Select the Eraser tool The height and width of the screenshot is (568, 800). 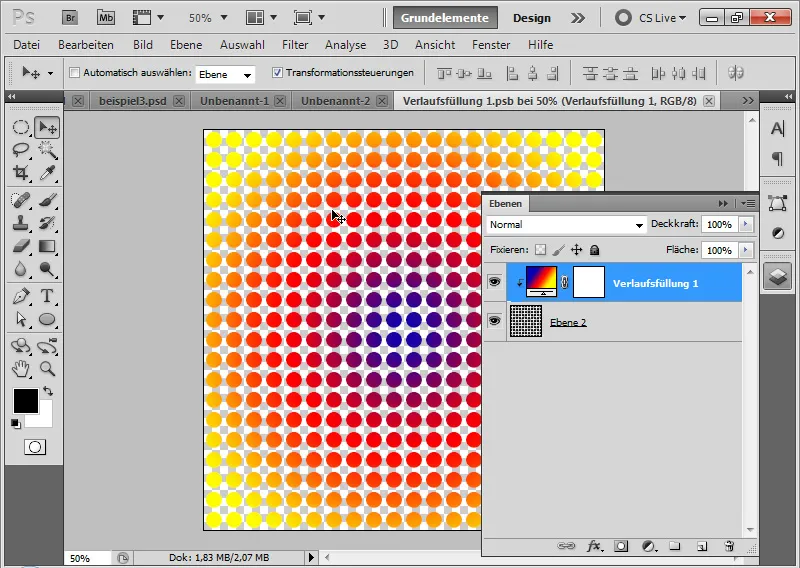[21, 246]
